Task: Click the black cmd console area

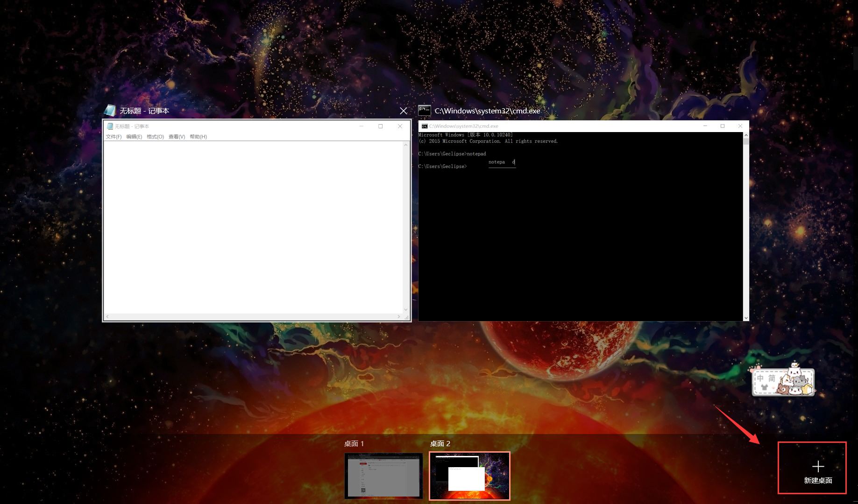Action: (581, 226)
